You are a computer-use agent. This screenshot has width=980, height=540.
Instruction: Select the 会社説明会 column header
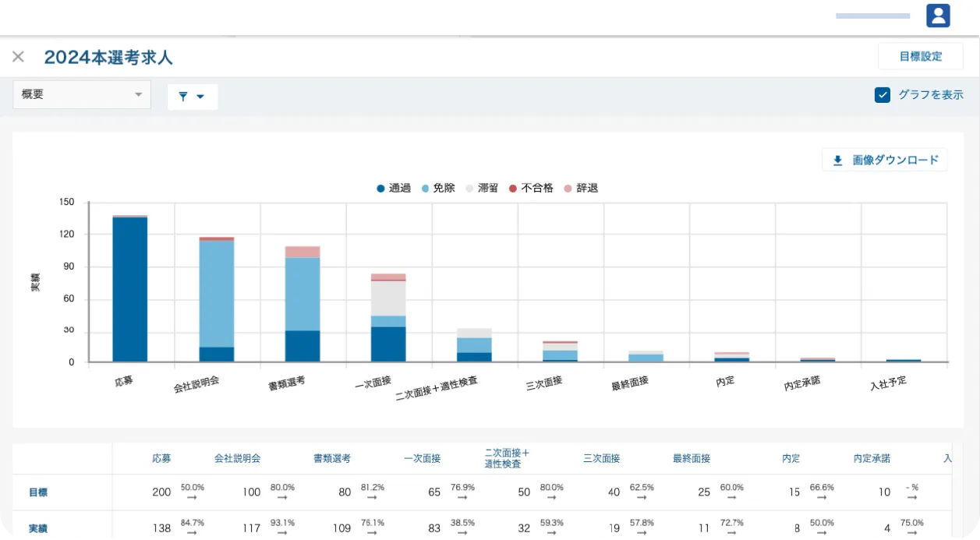pyautogui.click(x=238, y=458)
